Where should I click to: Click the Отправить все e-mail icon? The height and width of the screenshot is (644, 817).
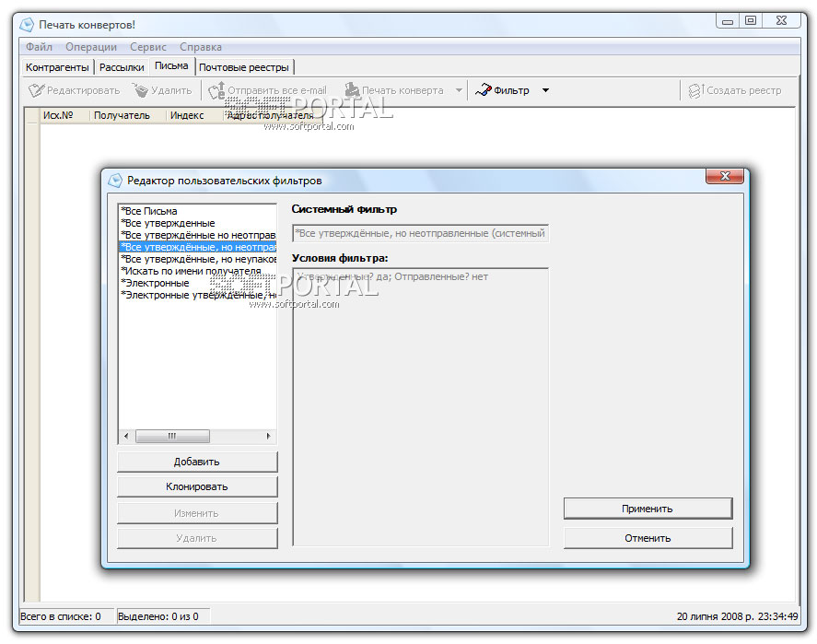pos(216,90)
